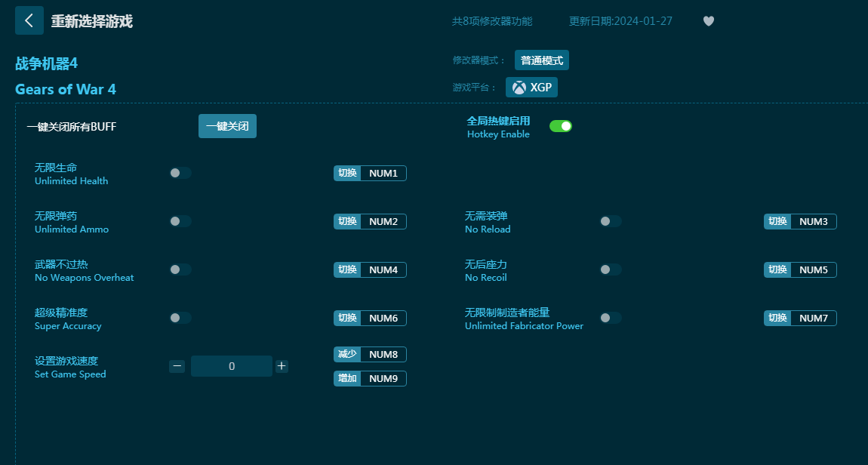Screen dimensions: 868x465
Task: Click the 共8项修改器功能 text
Action: click(492, 21)
